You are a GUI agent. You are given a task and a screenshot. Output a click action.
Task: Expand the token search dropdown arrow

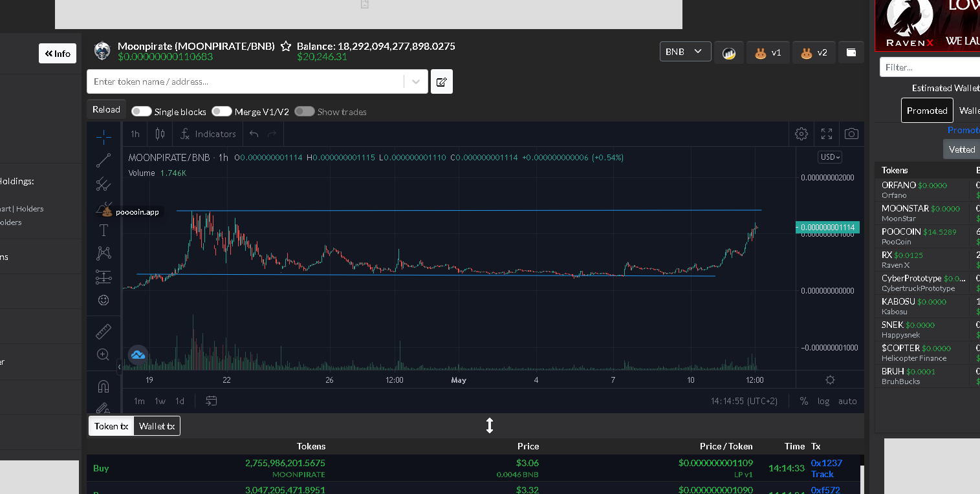[416, 81]
